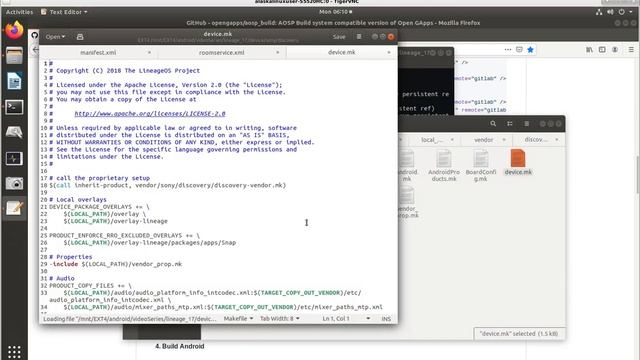Open Firefox from the Ubuntu dock

[15, 29]
